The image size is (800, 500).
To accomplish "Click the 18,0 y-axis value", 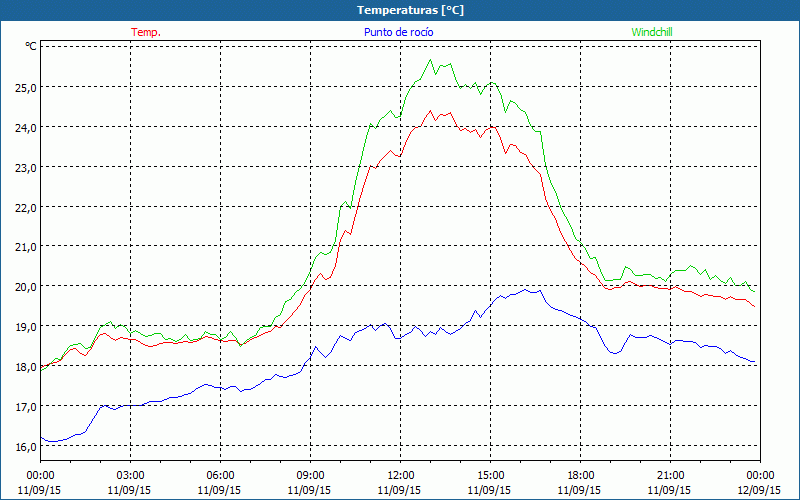I will click(27, 367).
